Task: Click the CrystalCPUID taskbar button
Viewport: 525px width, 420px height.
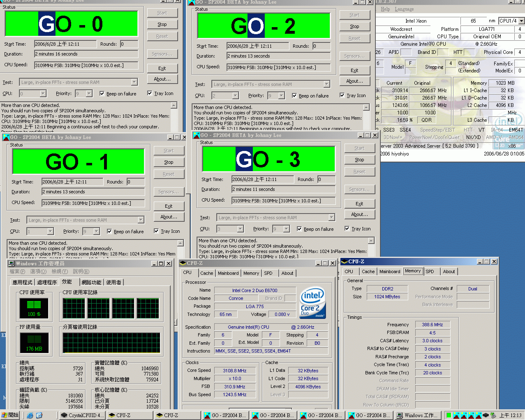Action: tap(82, 415)
